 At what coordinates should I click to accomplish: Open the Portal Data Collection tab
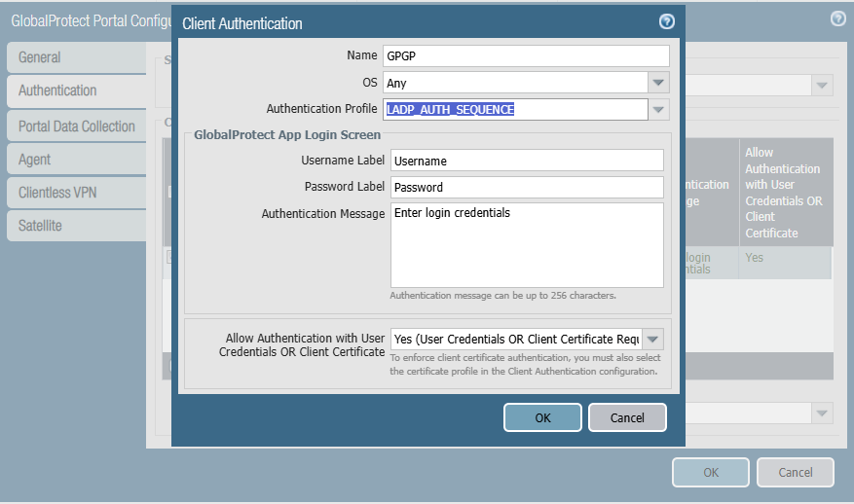point(77,126)
